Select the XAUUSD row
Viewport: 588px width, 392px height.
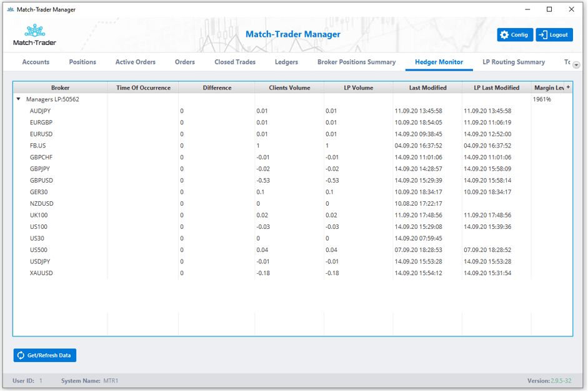(x=41, y=273)
